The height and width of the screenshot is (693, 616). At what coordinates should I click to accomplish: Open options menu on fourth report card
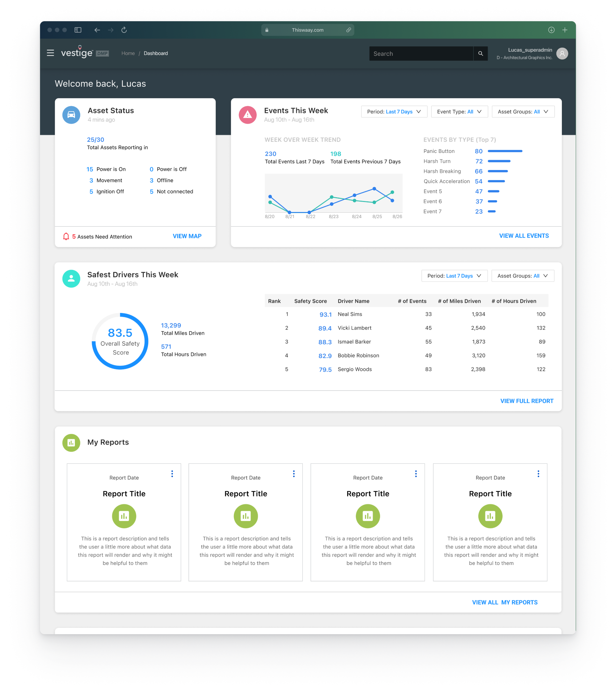pyautogui.click(x=538, y=474)
